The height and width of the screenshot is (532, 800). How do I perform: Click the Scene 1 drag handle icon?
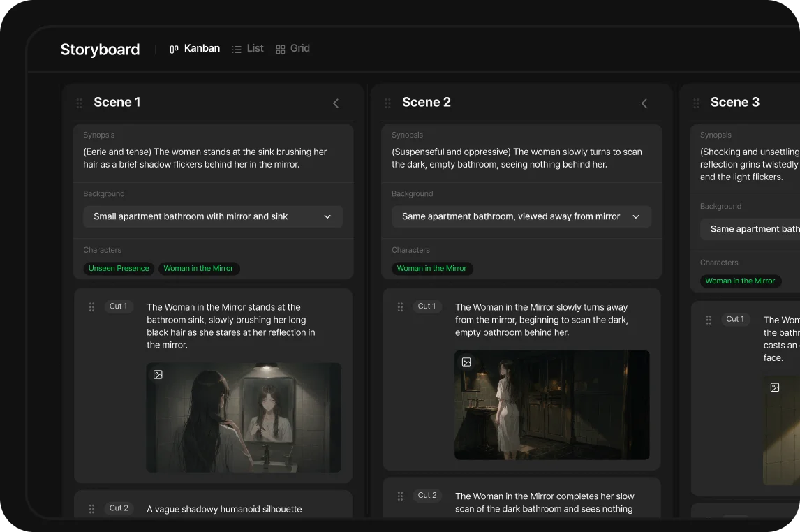[80, 103]
